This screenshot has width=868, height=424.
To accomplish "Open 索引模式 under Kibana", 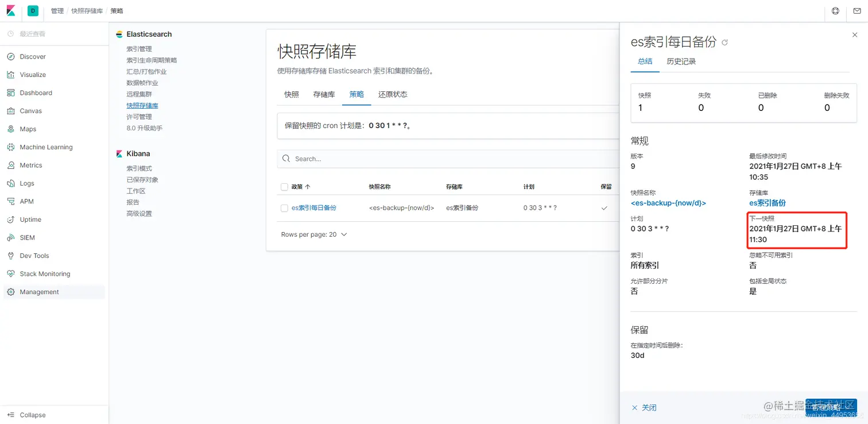I will pos(139,168).
